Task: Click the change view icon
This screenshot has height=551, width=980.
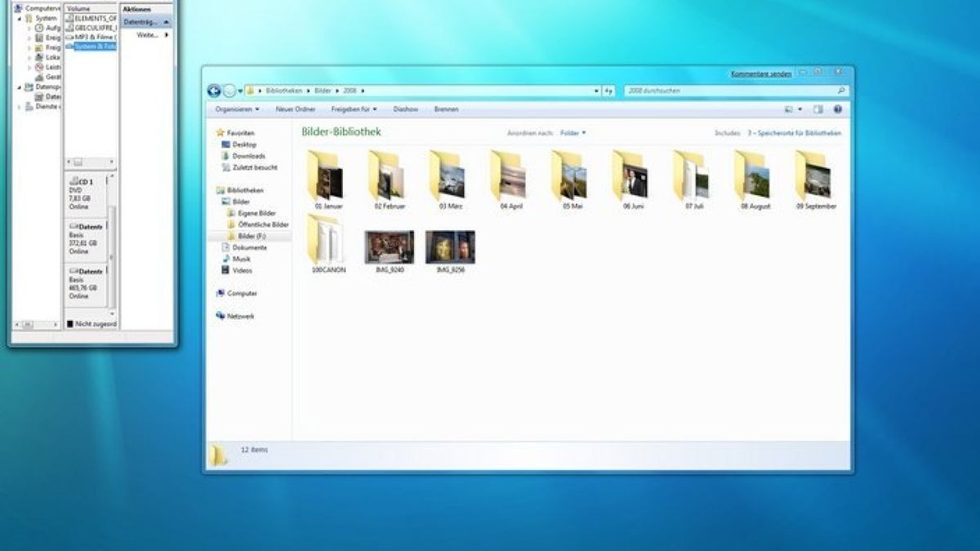Action: pyautogui.click(x=790, y=109)
